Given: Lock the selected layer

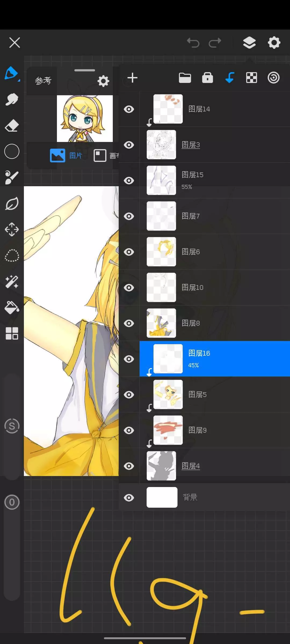Looking at the screenshot, I should pos(208,78).
